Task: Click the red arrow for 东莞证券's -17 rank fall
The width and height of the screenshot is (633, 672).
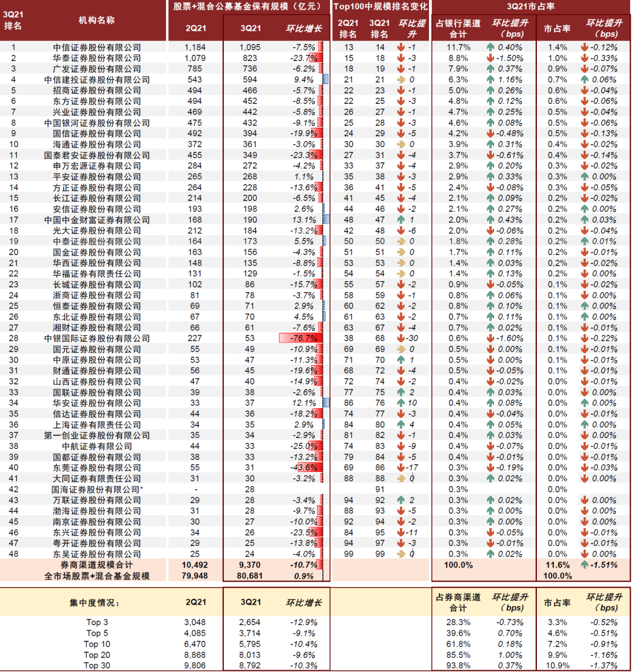Action: 400,468
